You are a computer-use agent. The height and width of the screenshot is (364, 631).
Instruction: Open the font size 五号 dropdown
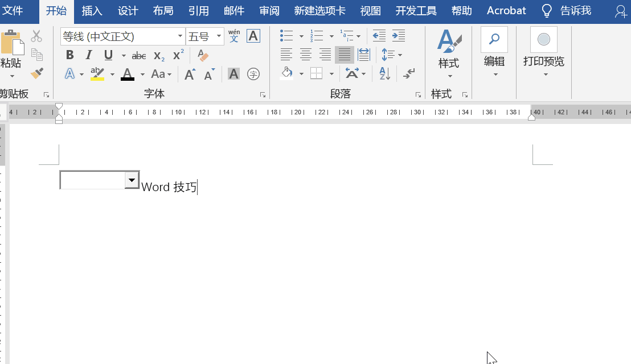219,36
